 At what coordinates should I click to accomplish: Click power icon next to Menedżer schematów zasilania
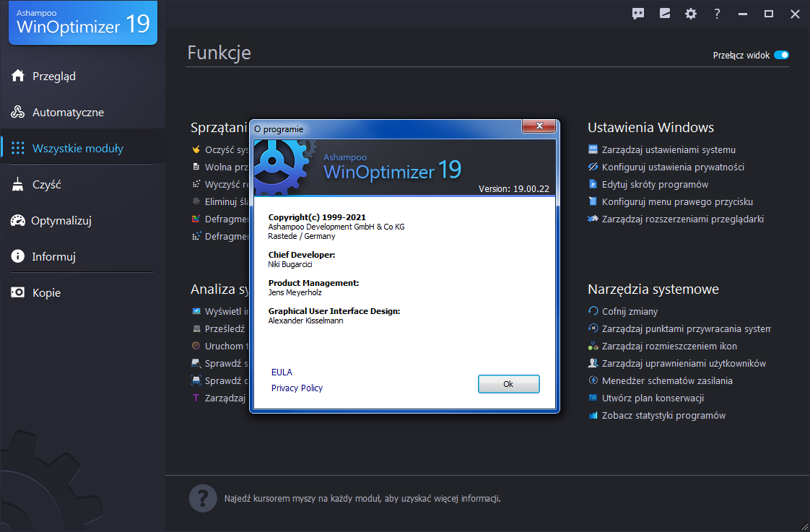(593, 380)
